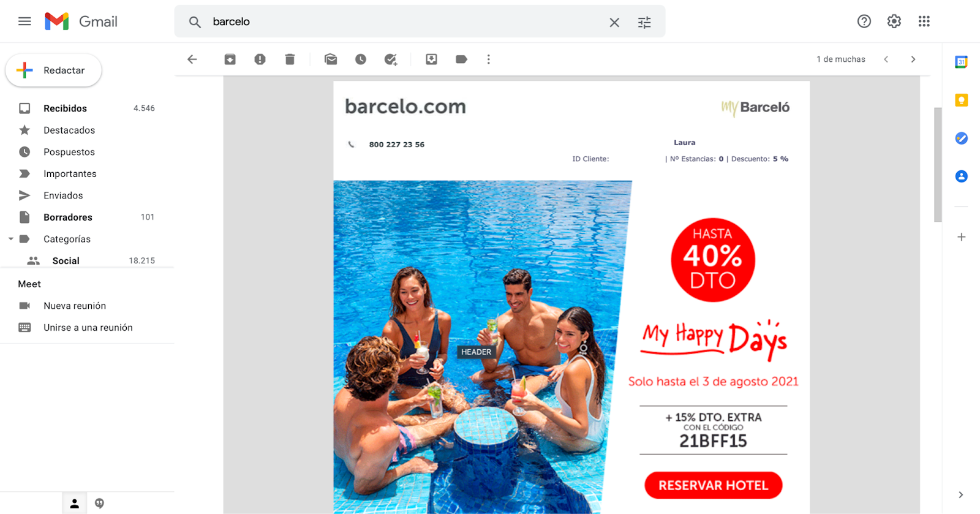Snooze email with the clock icon
980x514 pixels.
point(361,59)
